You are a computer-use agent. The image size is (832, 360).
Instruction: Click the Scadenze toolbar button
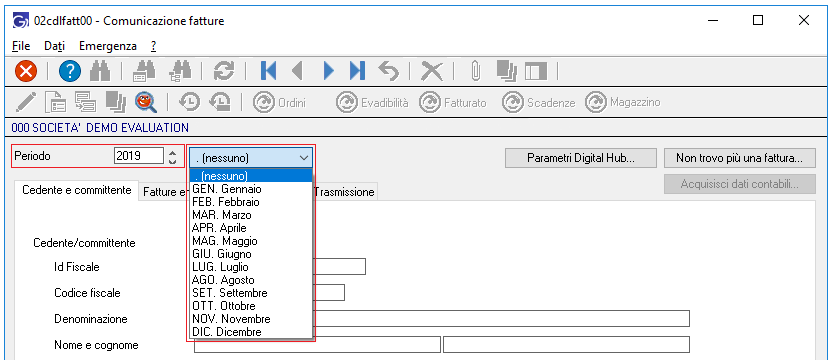[x=539, y=102]
